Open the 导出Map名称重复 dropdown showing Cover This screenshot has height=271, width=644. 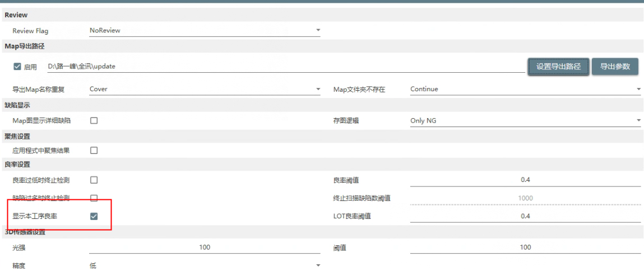pyautogui.click(x=205, y=89)
